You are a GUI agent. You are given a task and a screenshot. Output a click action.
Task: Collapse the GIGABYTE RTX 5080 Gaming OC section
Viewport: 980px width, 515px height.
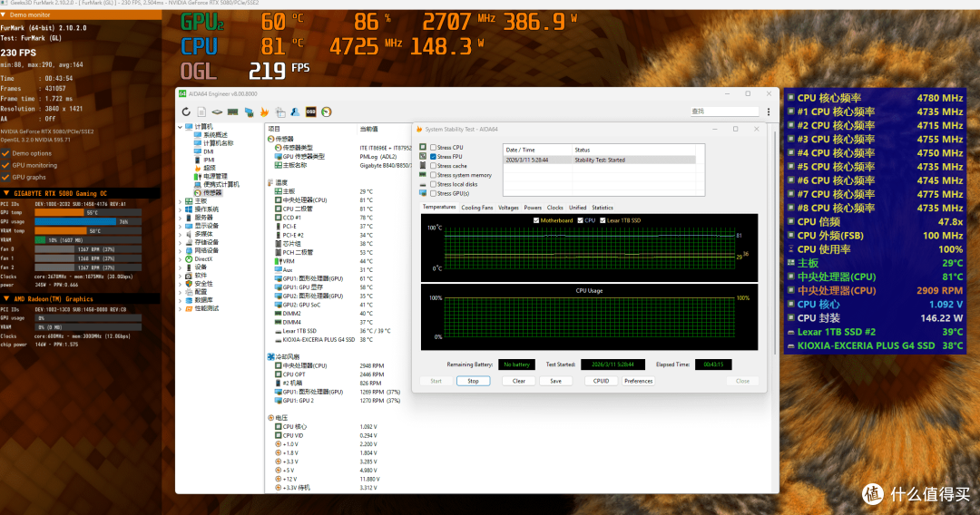tap(6, 193)
